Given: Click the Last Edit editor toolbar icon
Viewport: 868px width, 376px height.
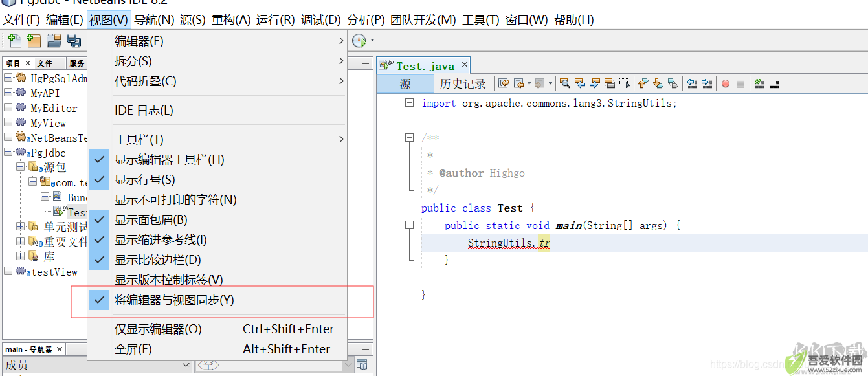Looking at the screenshot, I should pos(503,83).
